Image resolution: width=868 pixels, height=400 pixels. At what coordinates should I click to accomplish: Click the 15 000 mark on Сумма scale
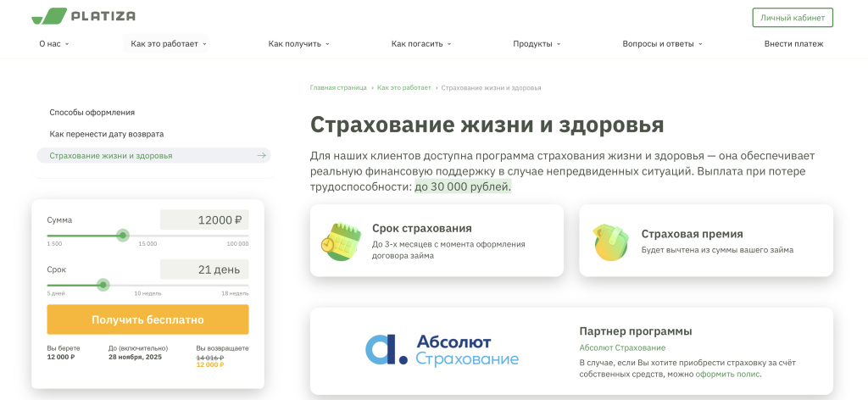click(147, 244)
